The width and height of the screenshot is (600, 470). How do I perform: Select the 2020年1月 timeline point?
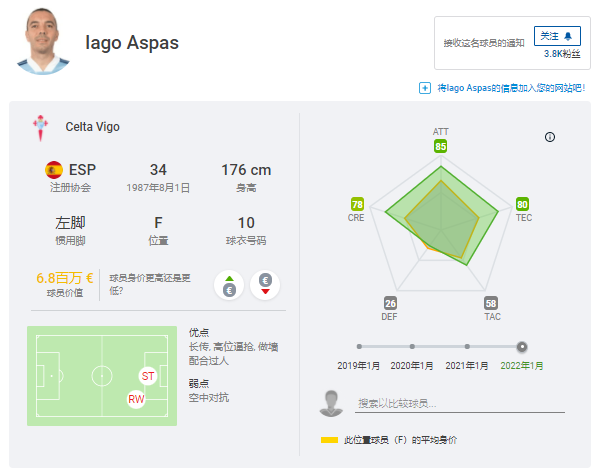pyautogui.click(x=413, y=347)
